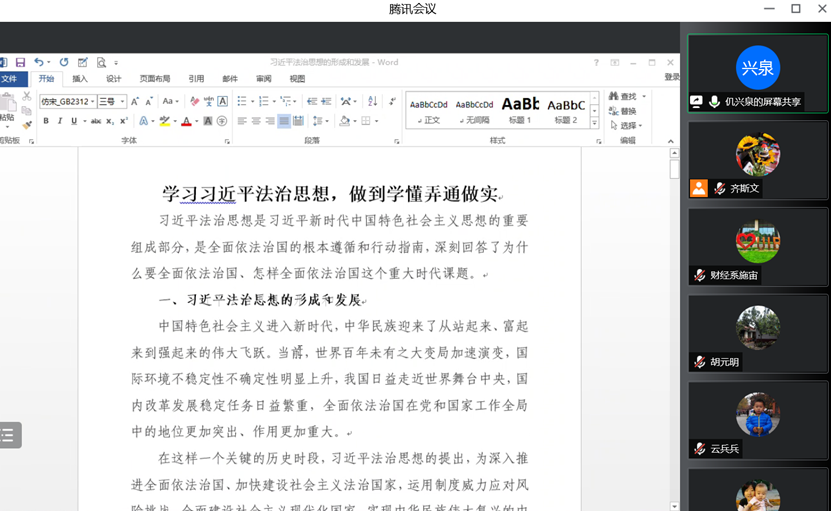Click the bullet list icon
This screenshot has height=511, width=831.
tap(241, 101)
